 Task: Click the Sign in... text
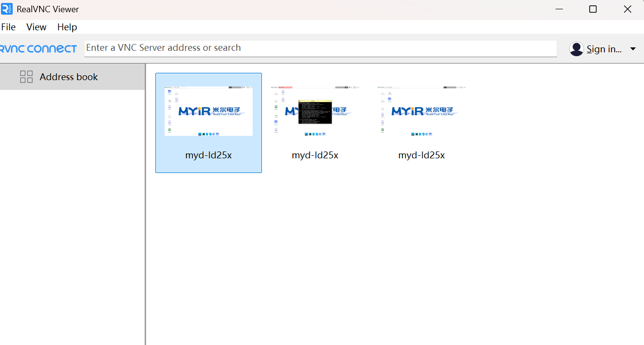[604, 49]
